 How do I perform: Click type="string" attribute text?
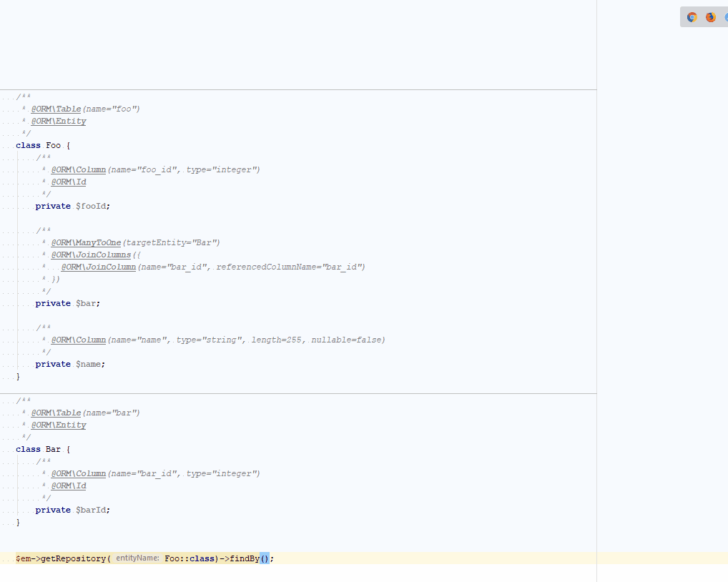coord(209,340)
